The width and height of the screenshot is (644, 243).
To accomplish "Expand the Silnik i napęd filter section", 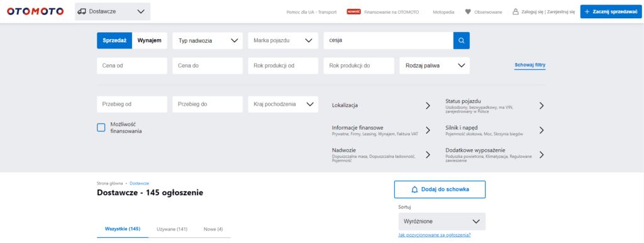I will [494, 130].
